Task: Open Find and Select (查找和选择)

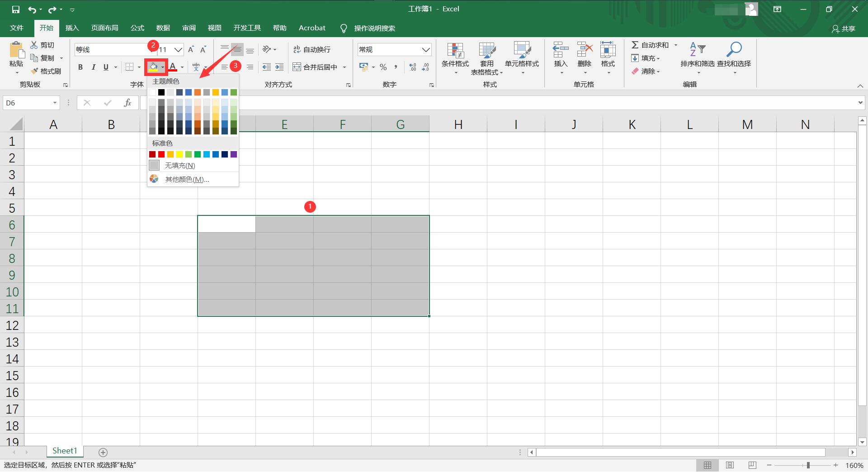Action: [734, 58]
